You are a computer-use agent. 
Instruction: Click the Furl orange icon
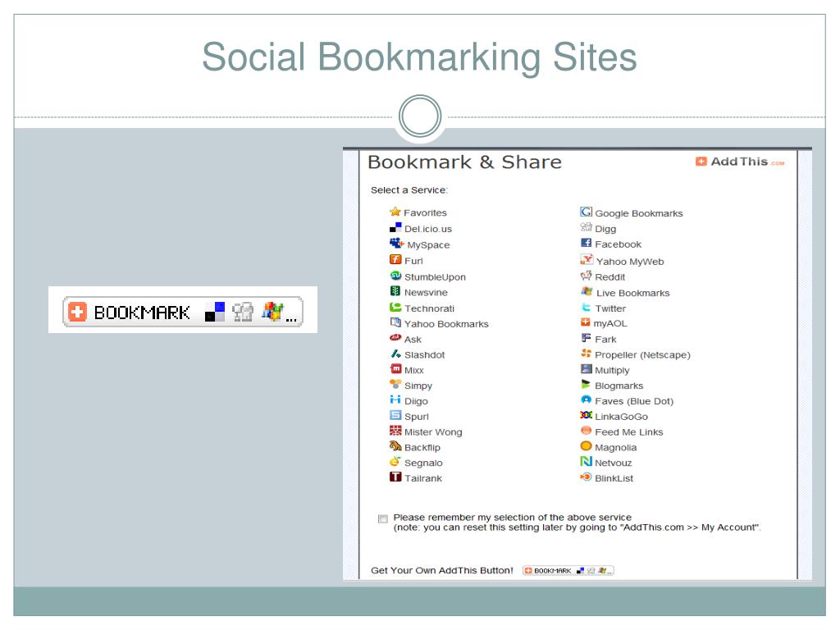[x=395, y=259]
